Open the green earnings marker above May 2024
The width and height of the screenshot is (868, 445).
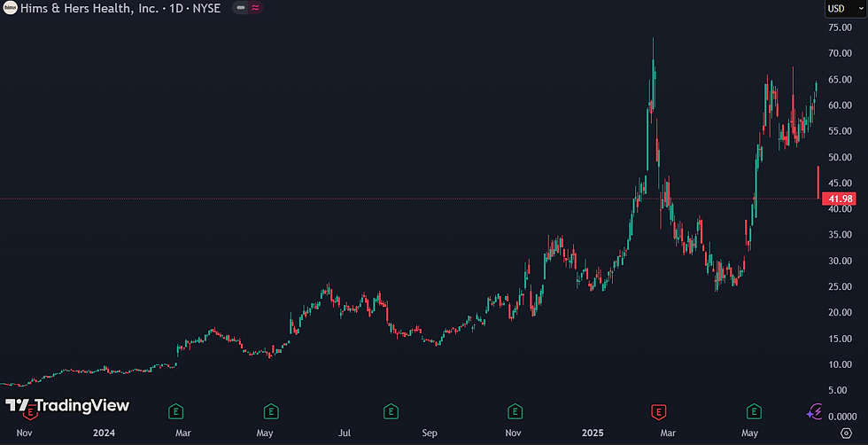point(271,411)
